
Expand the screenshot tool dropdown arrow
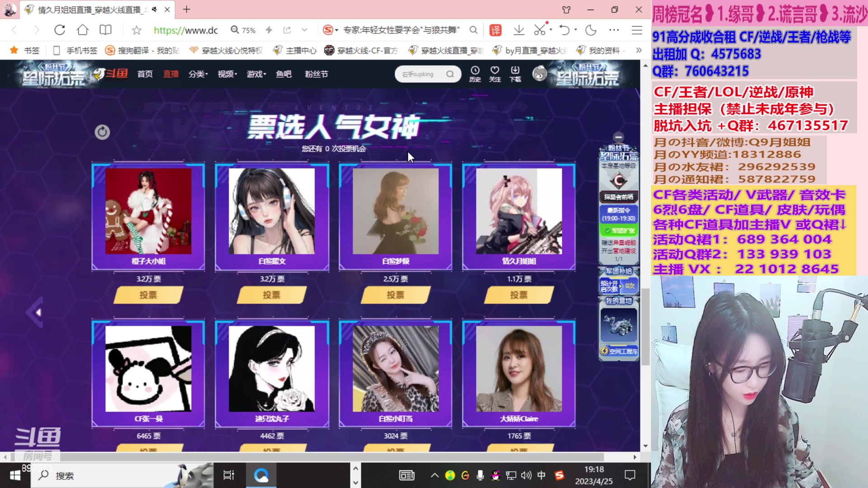[551, 30]
